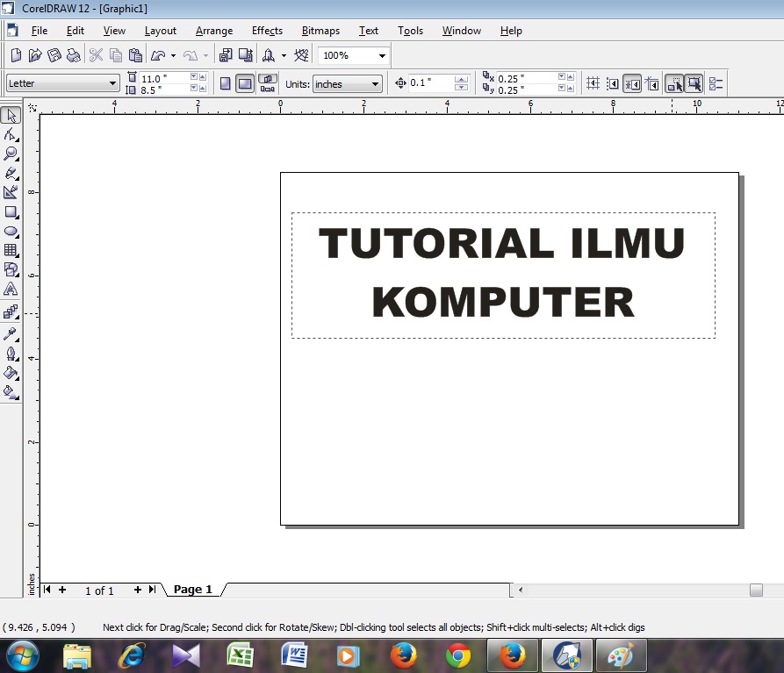Select the Shape tool
This screenshot has width=784, height=673.
coord(12,134)
